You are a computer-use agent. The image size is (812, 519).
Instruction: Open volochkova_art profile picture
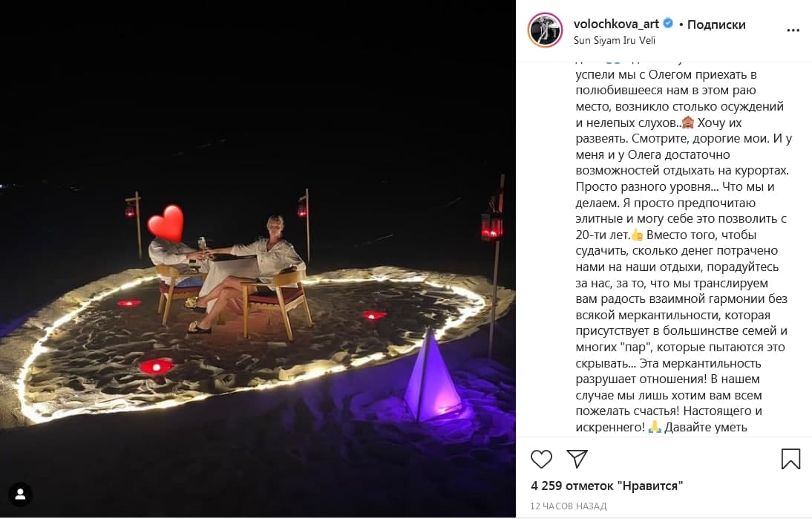tap(545, 30)
